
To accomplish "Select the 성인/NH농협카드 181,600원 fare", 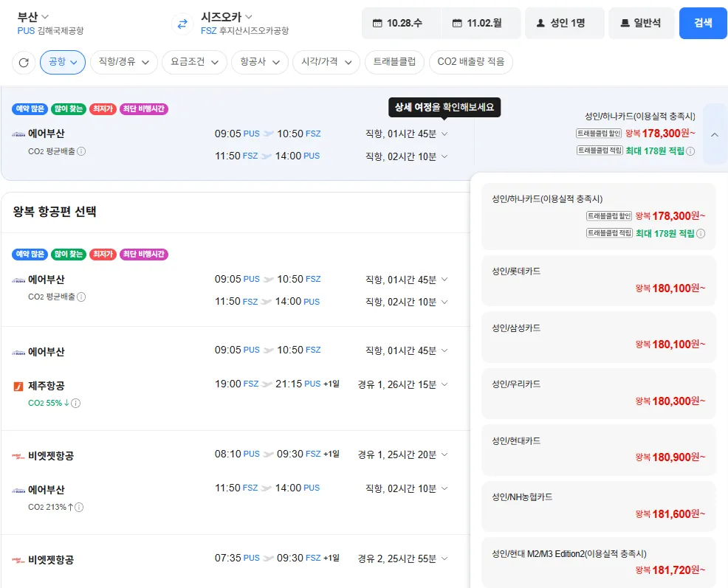I will tap(599, 506).
